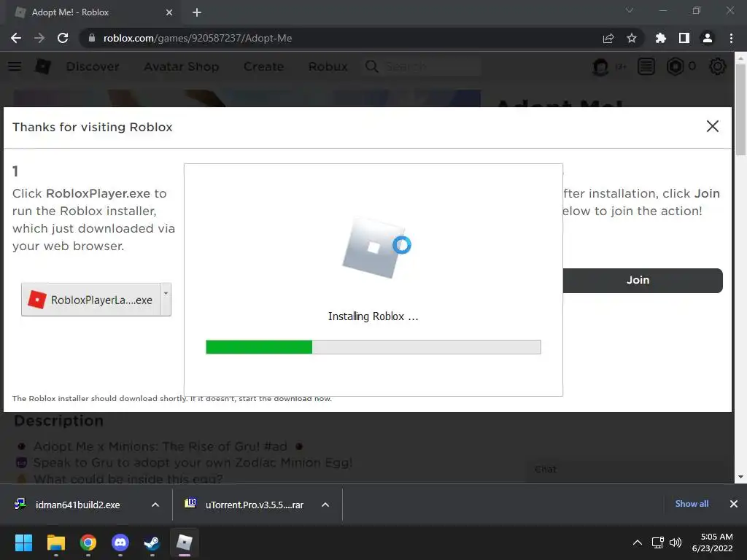Open Roblox installer taskbar icon

click(x=185, y=542)
